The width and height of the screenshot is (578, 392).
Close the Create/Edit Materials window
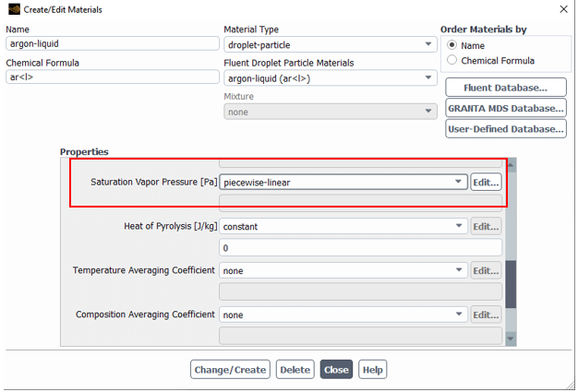[563, 9]
